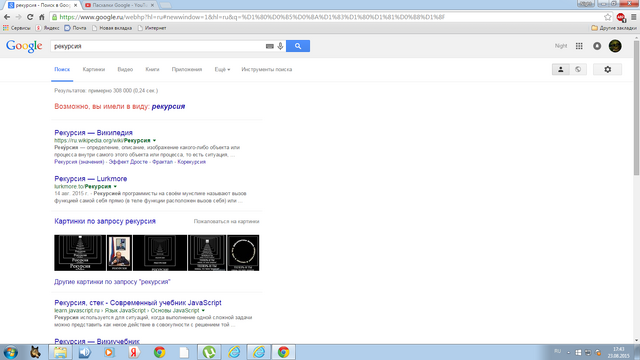
Task: Open the Картинки search tab
Action: [94, 69]
